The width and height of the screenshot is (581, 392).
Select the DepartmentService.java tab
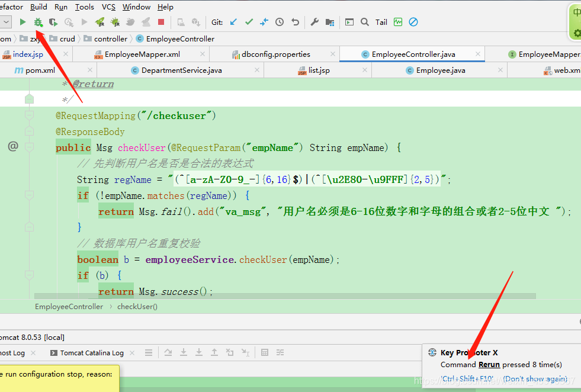[182, 70]
